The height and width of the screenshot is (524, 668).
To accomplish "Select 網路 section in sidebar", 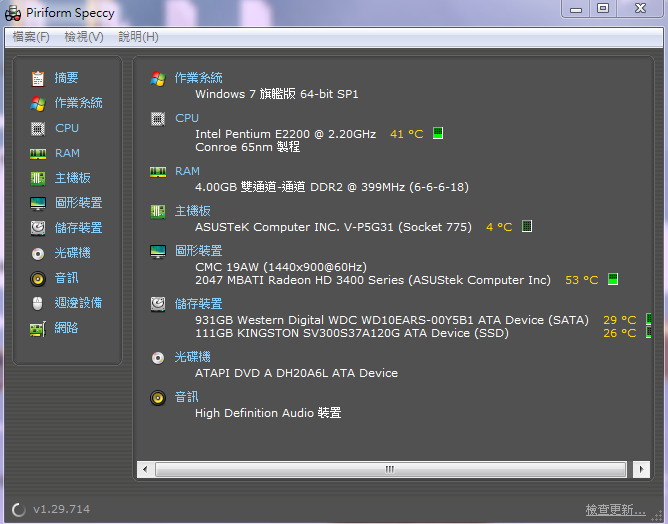I will point(66,328).
